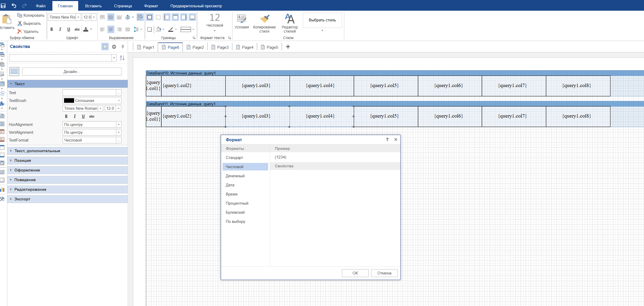Pin the Свойства panel
This screenshot has width=644, height=306.
click(x=122, y=47)
